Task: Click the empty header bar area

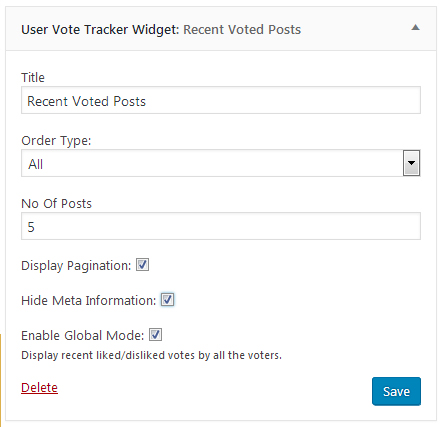Action: (x=355, y=29)
